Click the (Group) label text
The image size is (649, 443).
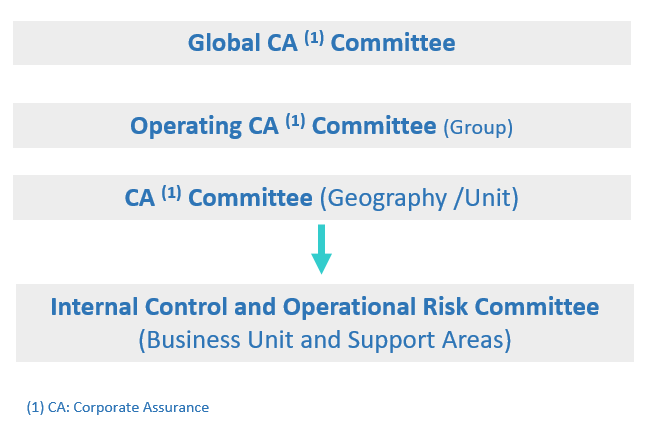pos(478,127)
